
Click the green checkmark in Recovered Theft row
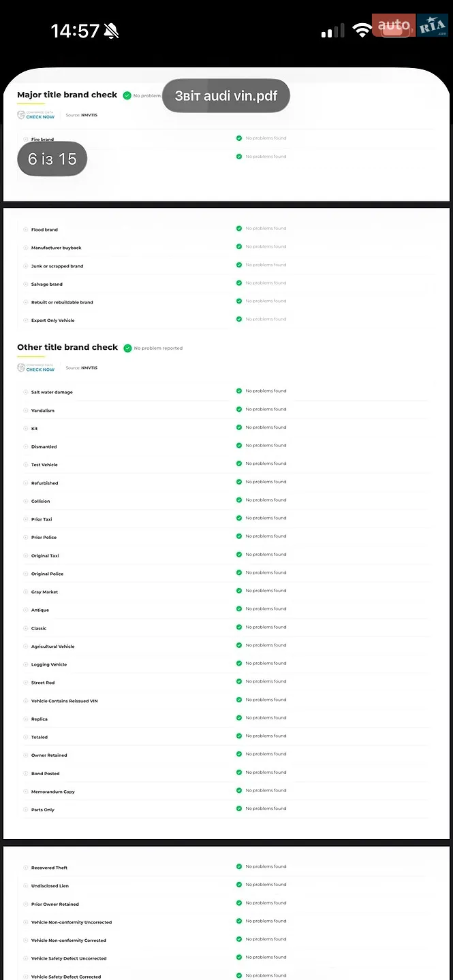(x=239, y=867)
